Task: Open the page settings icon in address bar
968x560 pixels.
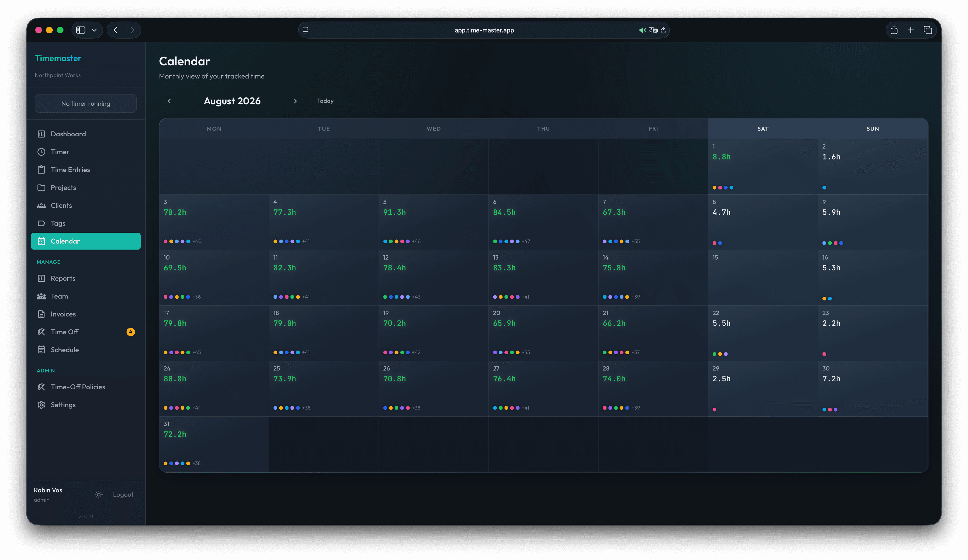Action: point(305,30)
